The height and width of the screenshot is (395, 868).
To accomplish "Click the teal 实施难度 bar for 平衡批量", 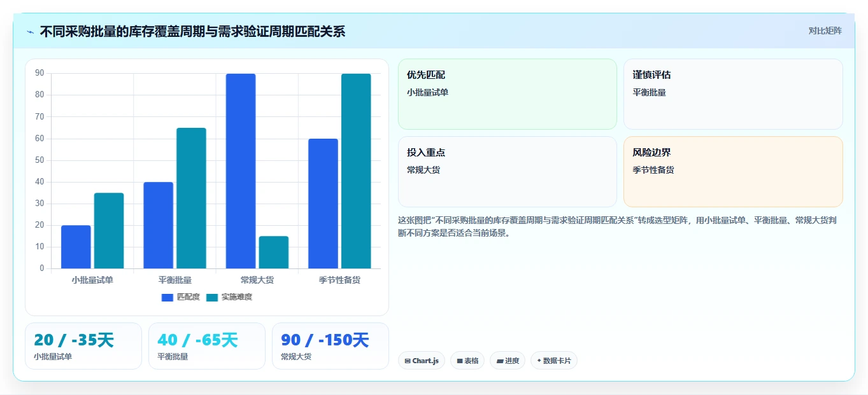I will click(192, 198).
